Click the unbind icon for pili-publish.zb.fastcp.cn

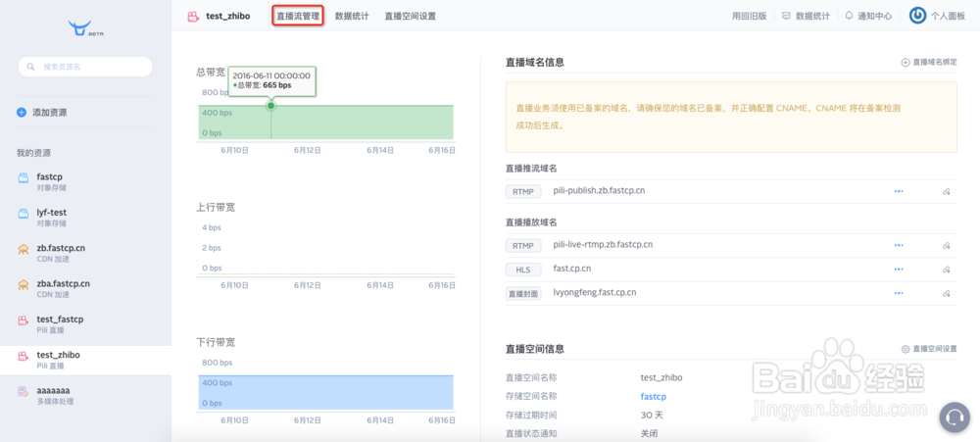tap(947, 191)
